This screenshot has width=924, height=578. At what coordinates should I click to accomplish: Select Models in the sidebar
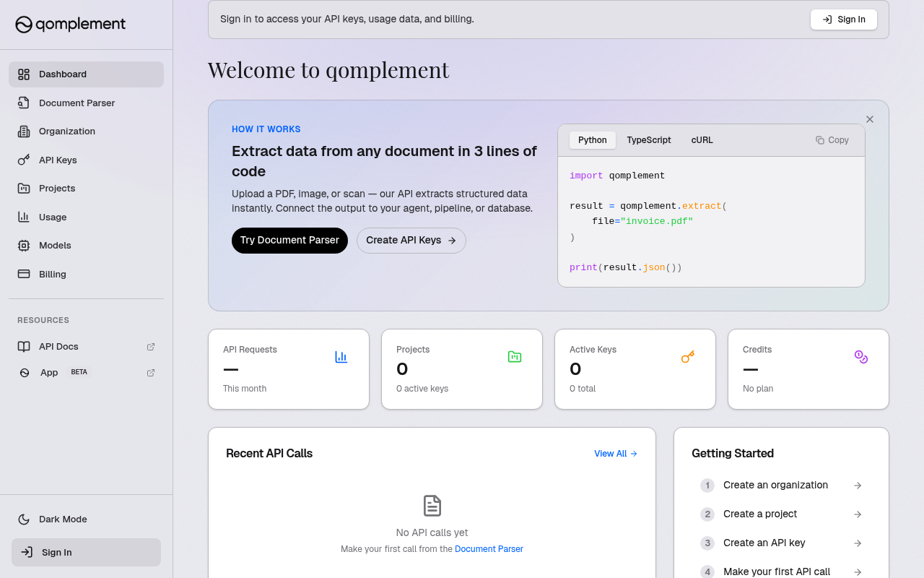click(x=86, y=246)
